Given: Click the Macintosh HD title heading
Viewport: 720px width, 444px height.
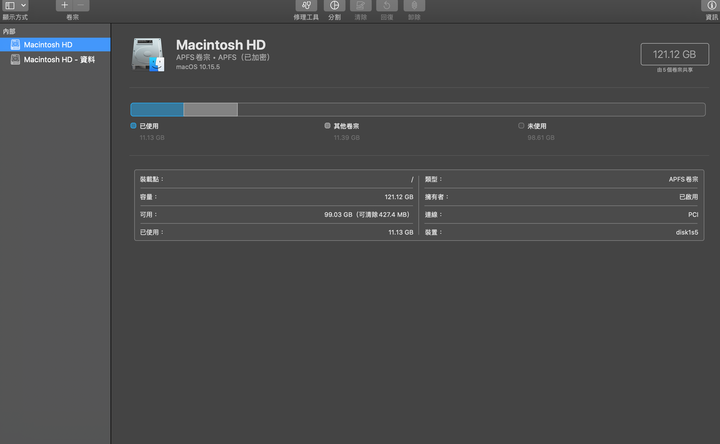Looking at the screenshot, I should click(x=220, y=45).
